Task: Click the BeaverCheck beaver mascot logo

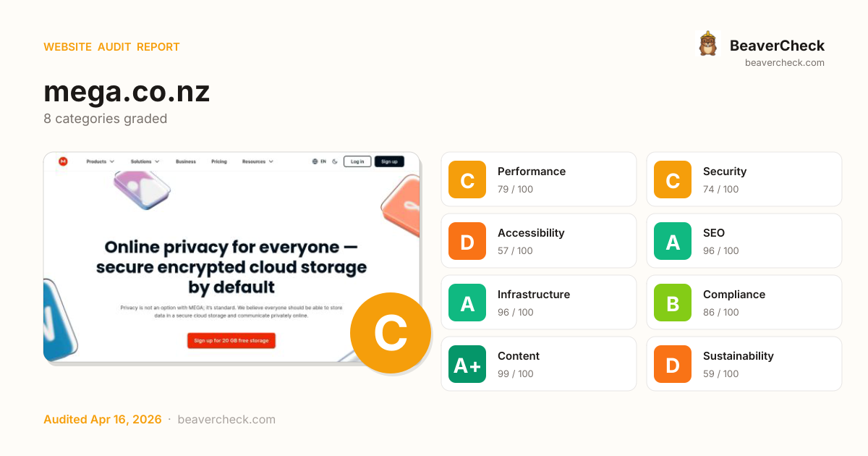Action: [707, 44]
